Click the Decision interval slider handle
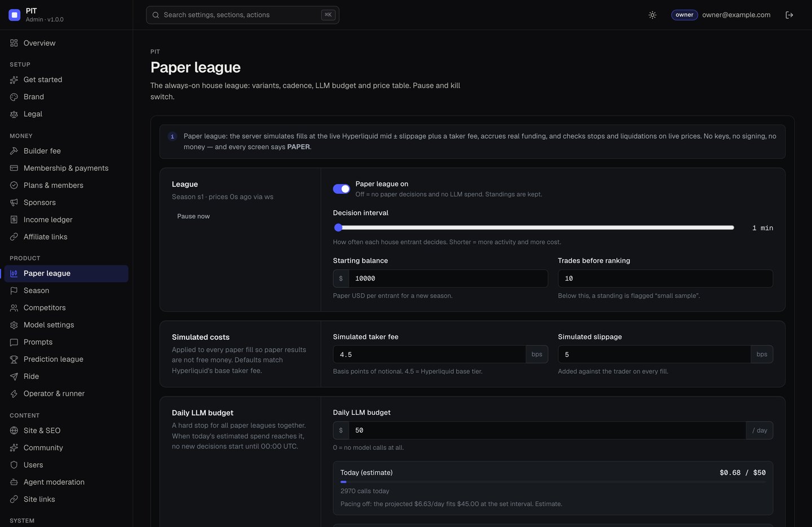Screen dimensions: 812x527 [338, 228]
